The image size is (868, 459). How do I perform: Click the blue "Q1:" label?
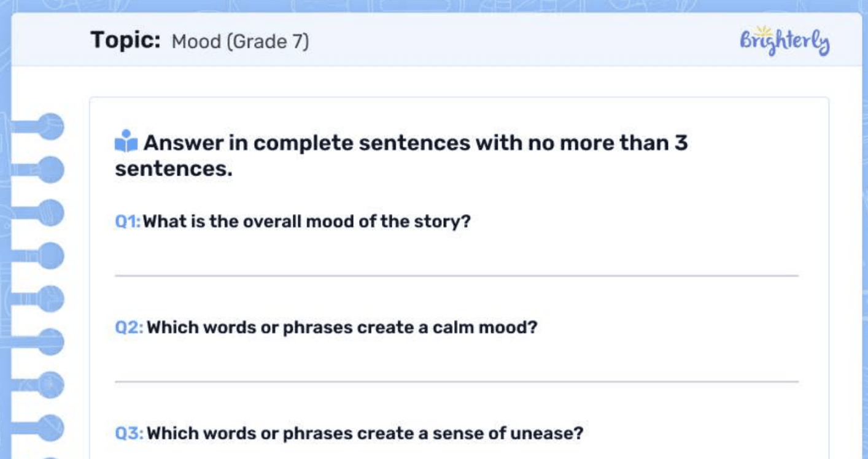click(x=128, y=222)
